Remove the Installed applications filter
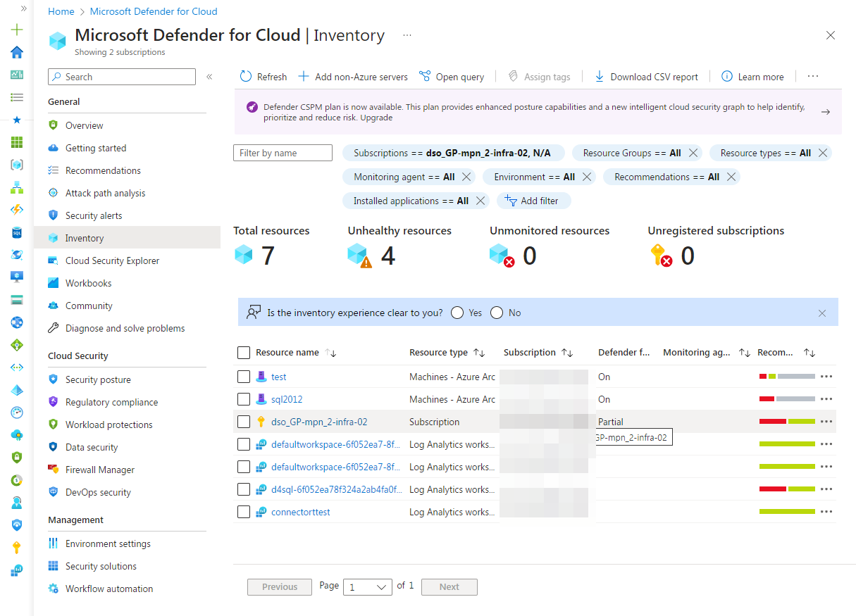 coord(480,201)
